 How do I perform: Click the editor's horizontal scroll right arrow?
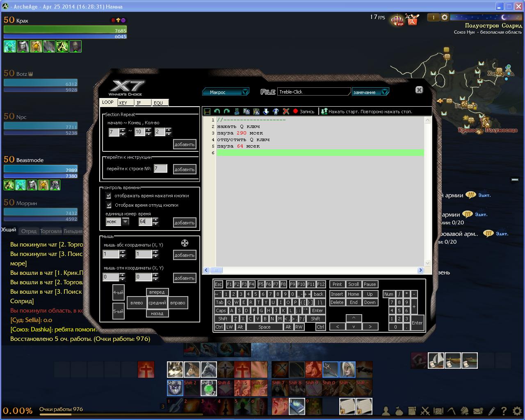click(x=420, y=270)
